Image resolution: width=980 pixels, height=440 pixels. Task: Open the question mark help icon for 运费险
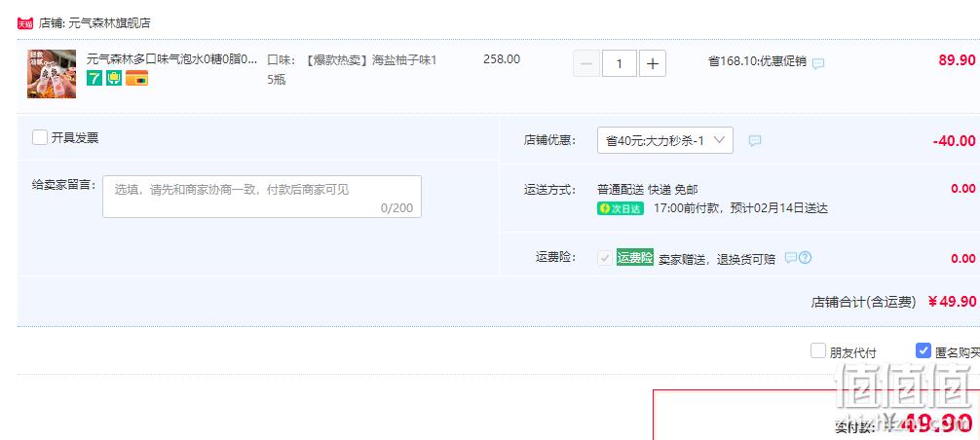coord(805,257)
